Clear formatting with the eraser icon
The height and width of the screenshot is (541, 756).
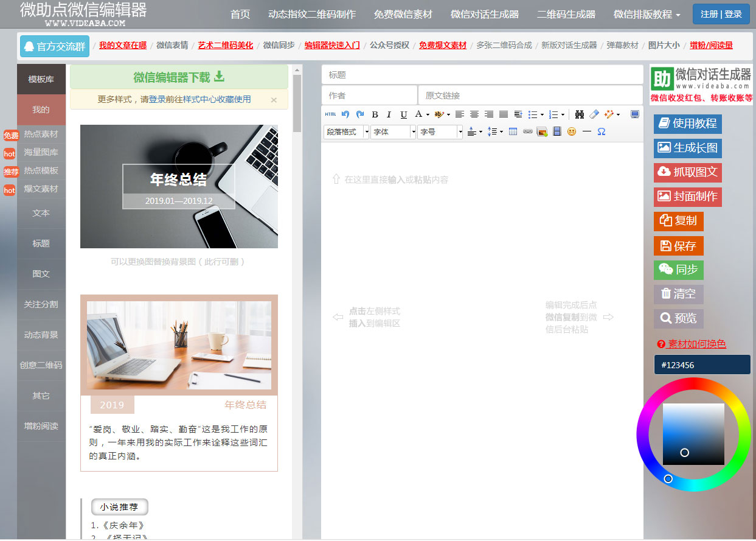[594, 114]
